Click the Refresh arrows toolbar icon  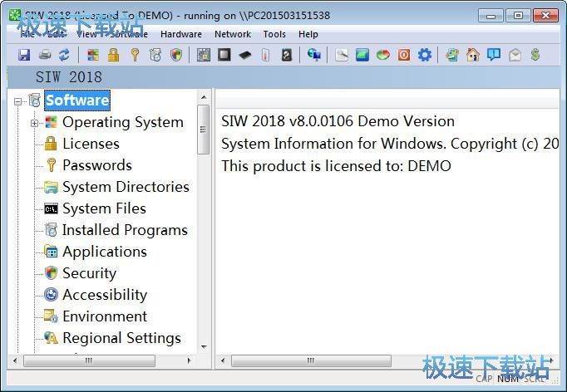pyautogui.click(x=64, y=55)
